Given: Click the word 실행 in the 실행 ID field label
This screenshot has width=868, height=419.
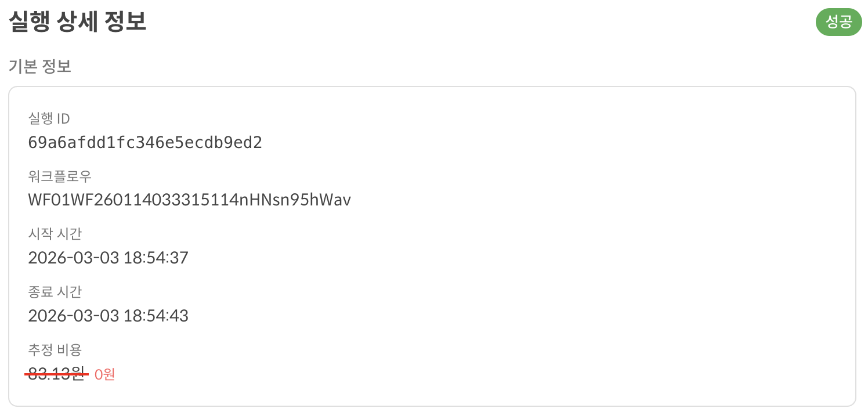Looking at the screenshot, I should click(40, 119).
